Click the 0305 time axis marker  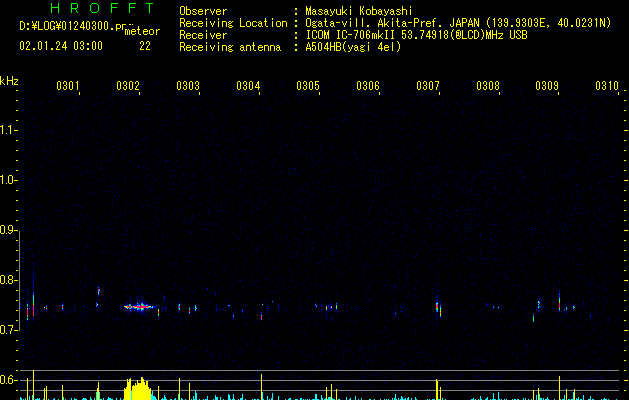pos(308,85)
